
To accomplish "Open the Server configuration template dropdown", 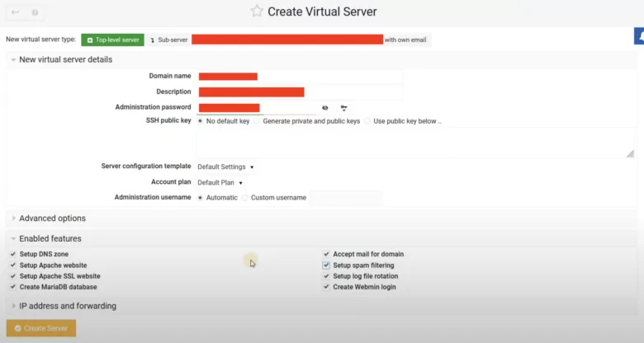I will 225,167.
